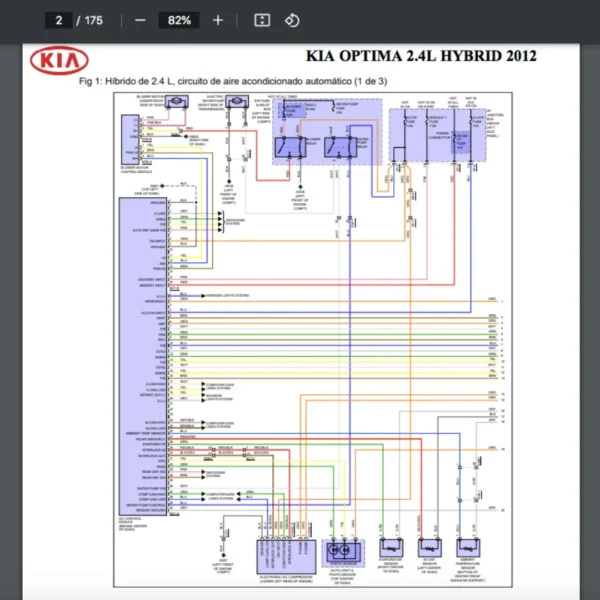
Task: Click the total page count 175
Action: point(94,20)
